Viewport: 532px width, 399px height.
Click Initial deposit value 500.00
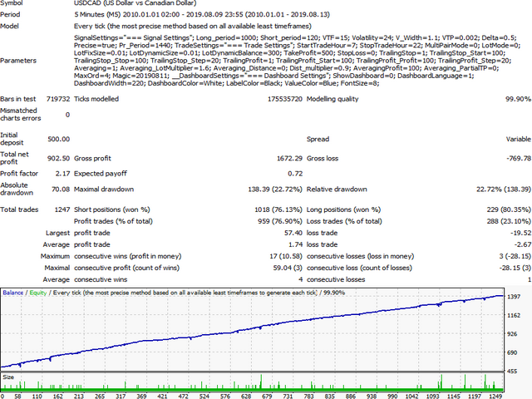point(59,139)
